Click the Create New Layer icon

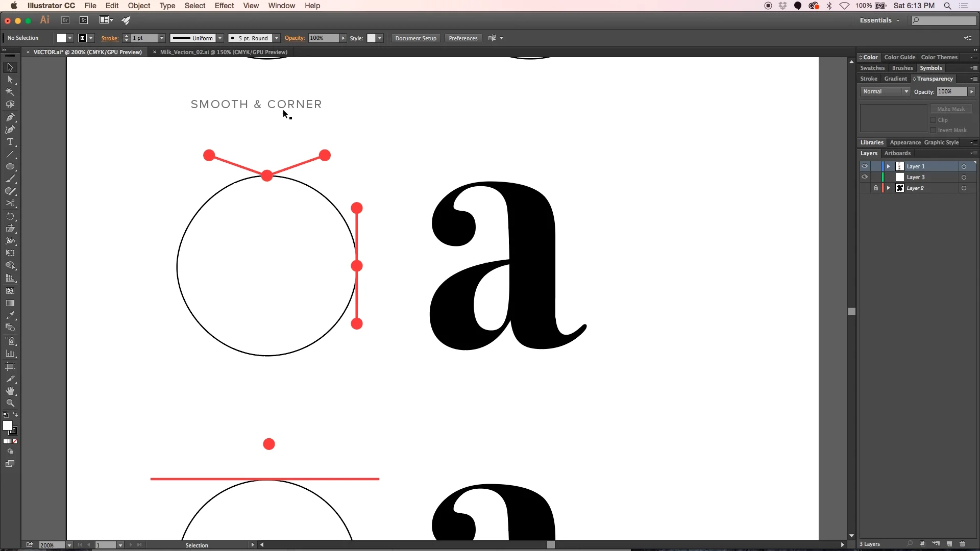pyautogui.click(x=949, y=544)
